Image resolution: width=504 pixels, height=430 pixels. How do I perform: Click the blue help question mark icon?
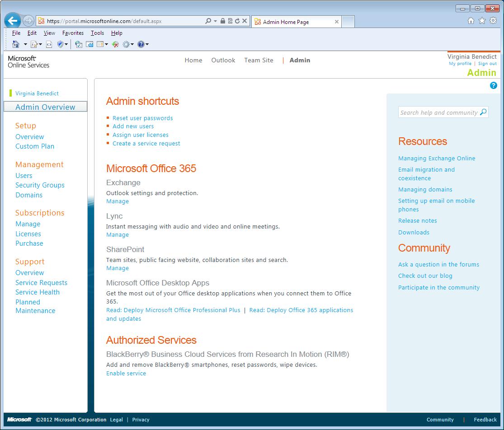pyautogui.click(x=494, y=85)
